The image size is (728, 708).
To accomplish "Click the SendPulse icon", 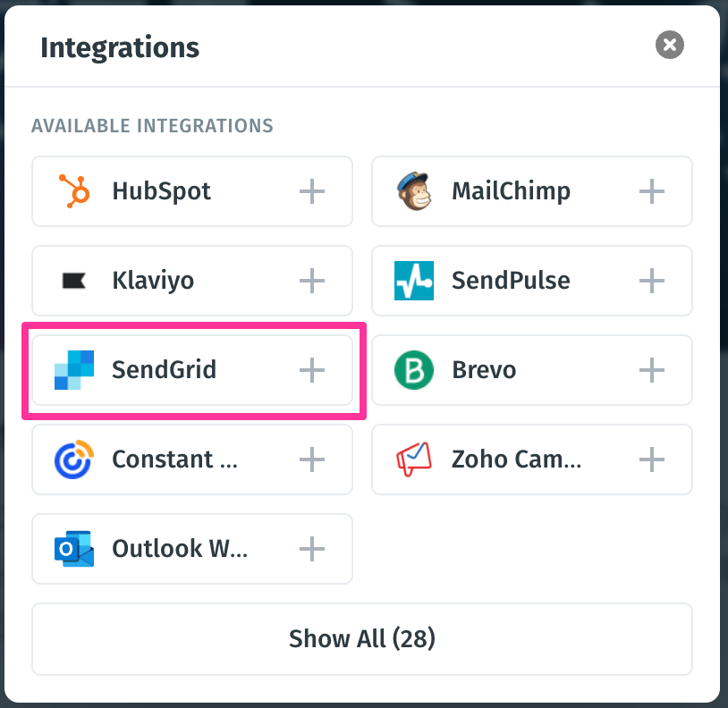I will [414, 280].
